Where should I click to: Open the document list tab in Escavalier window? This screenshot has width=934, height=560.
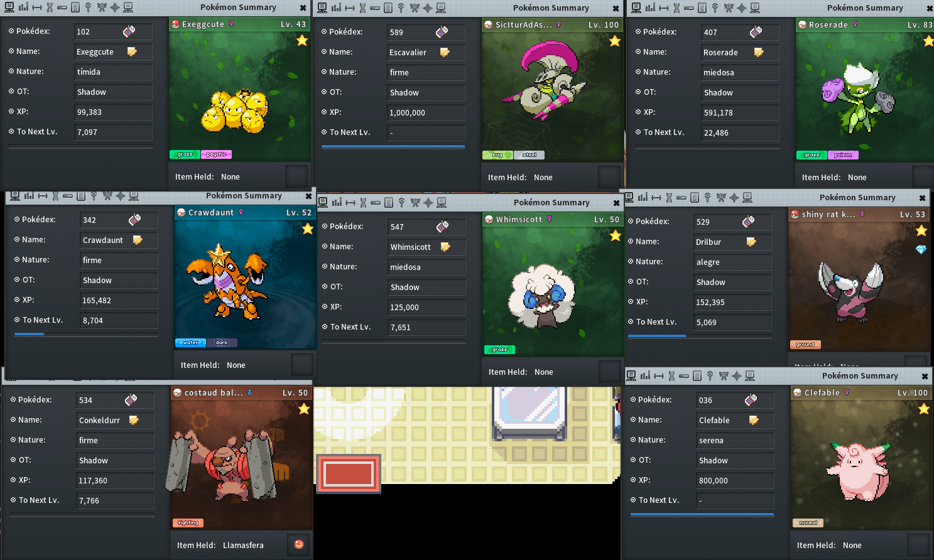point(388,8)
